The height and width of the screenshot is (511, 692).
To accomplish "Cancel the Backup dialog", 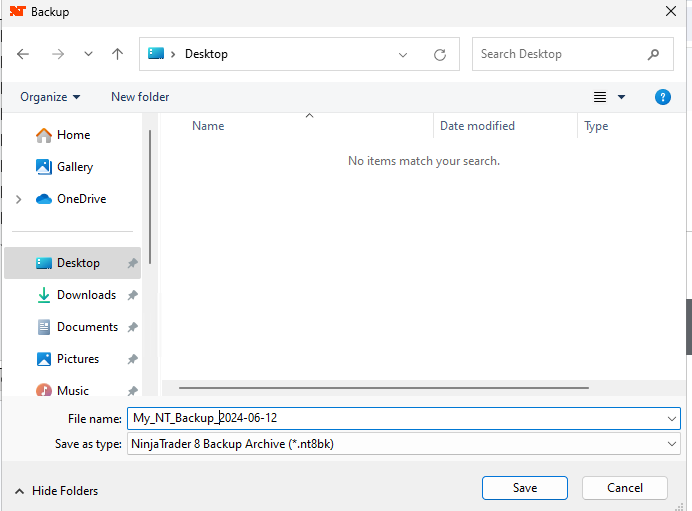I will [624, 488].
